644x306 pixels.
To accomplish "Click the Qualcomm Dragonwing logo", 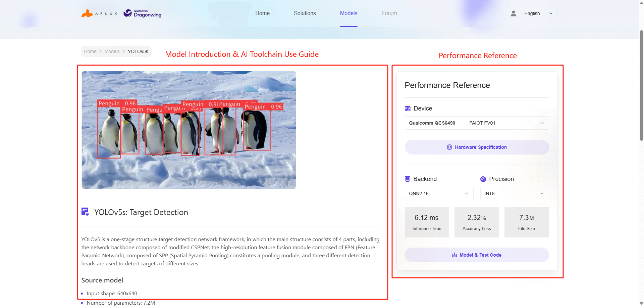I will tap(143, 13).
